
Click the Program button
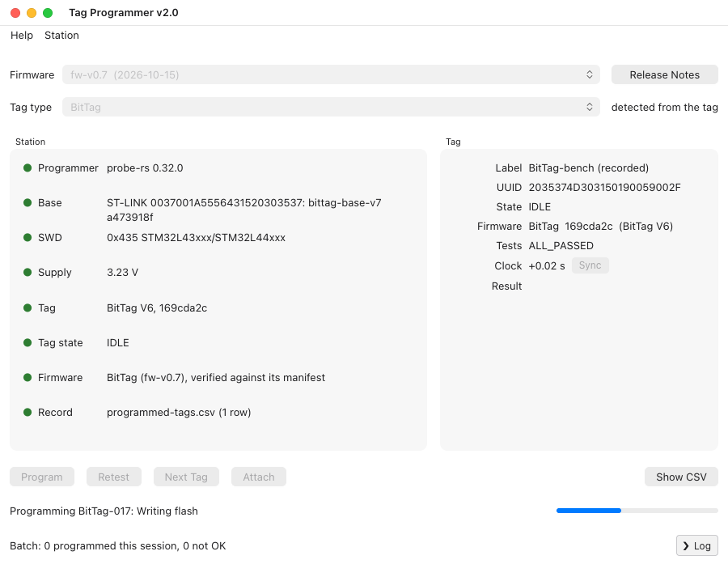click(42, 477)
